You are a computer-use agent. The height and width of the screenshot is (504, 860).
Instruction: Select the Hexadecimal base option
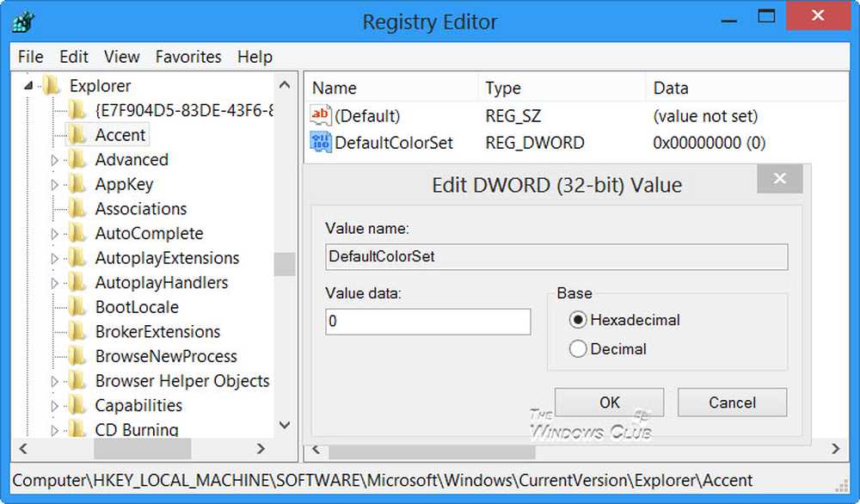coord(578,320)
